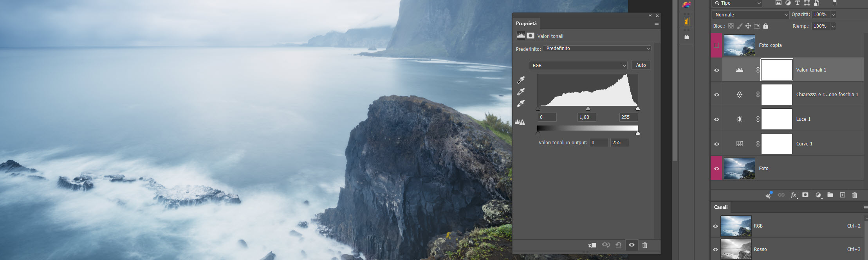
Task: Hide the Luce 1 layer
Action: (x=716, y=120)
